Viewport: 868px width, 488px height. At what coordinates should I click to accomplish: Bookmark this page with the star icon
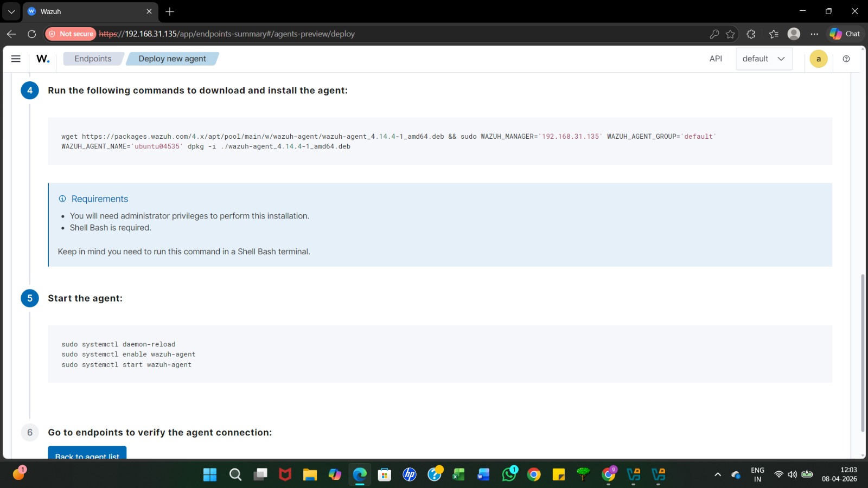point(730,34)
